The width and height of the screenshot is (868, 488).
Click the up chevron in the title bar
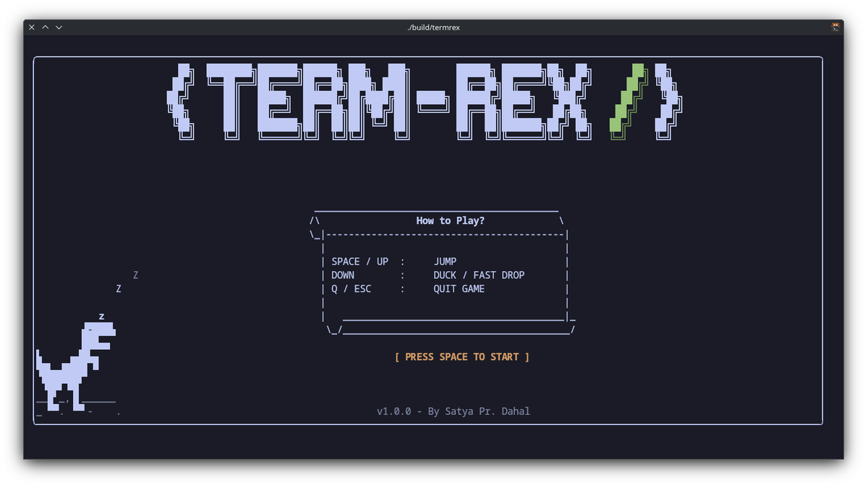(x=45, y=27)
